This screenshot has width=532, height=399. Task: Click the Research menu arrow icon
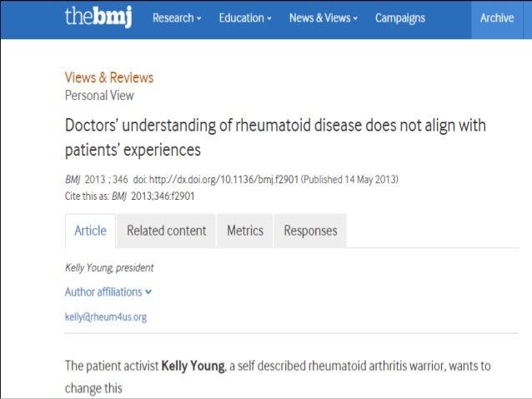coord(198,18)
